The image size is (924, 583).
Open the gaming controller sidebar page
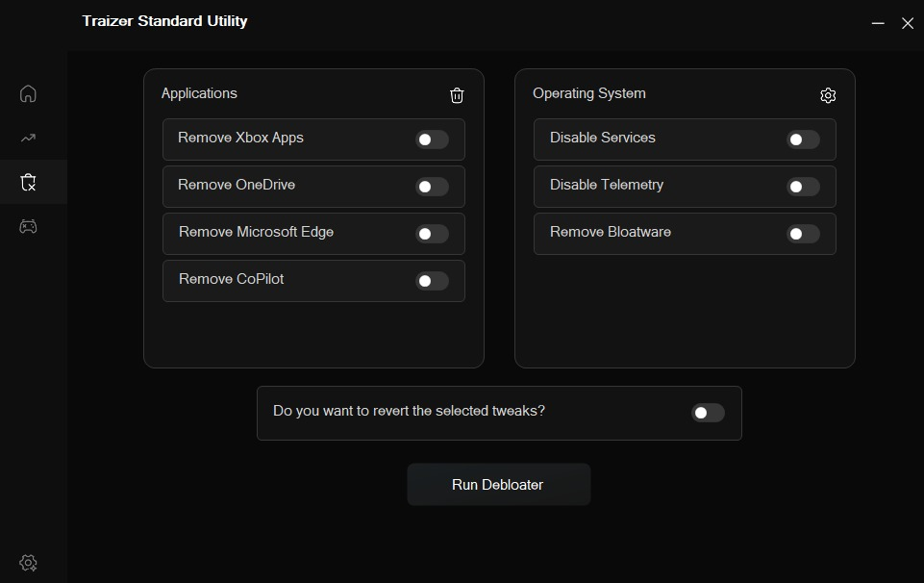coord(28,226)
